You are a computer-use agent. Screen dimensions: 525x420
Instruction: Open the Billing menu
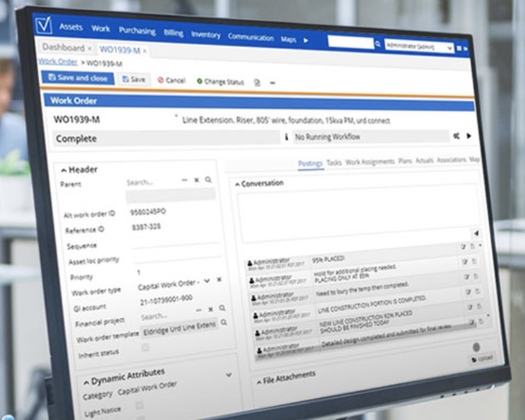coord(174,33)
